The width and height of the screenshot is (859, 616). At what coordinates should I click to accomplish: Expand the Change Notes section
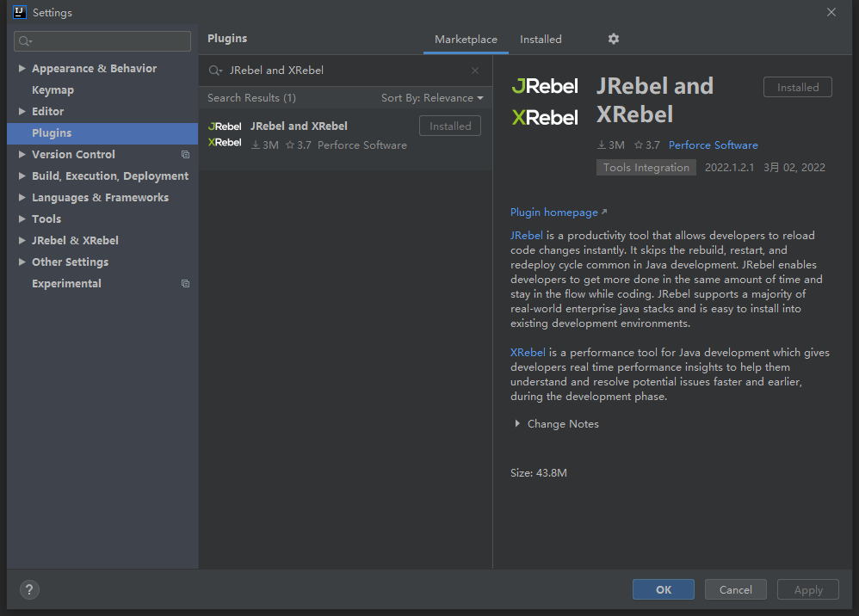point(517,424)
